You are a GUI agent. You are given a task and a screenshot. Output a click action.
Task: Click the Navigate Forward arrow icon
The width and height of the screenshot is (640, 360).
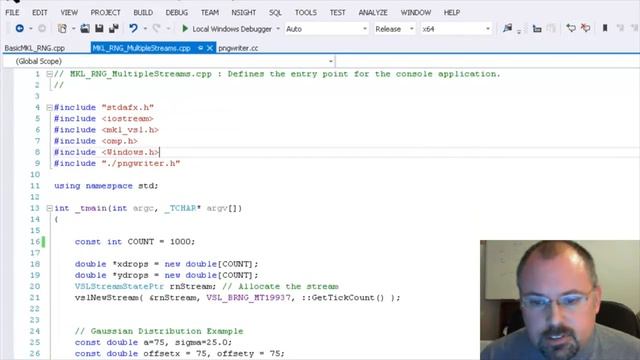click(x=42, y=28)
